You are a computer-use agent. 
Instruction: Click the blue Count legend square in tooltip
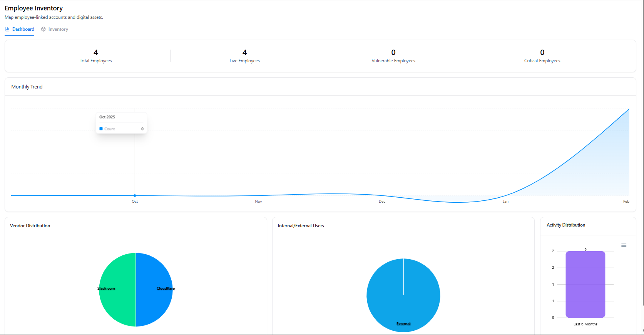(x=101, y=129)
